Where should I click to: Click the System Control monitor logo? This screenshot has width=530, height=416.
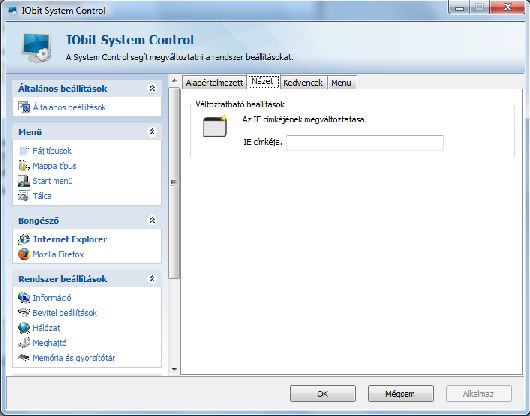click(x=37, y=48)
